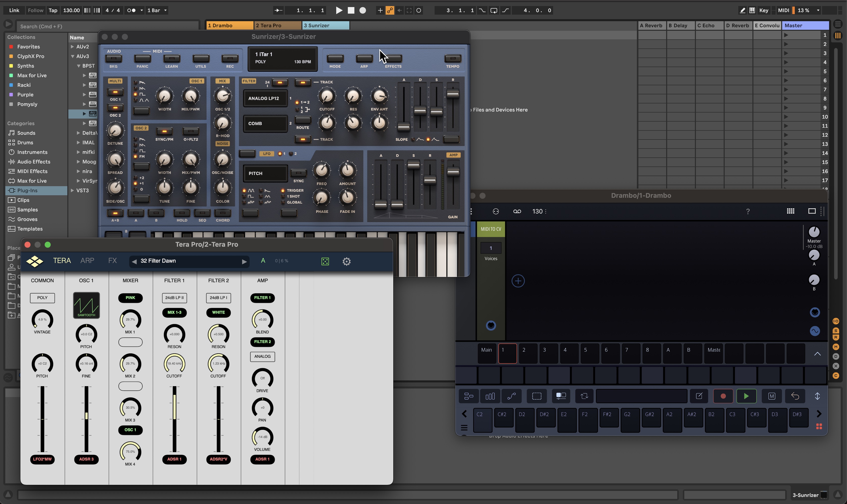Viewport: 847px width, 504px height.
Task: Select LFO TRIGGER radio option
Action: (283, 190)
